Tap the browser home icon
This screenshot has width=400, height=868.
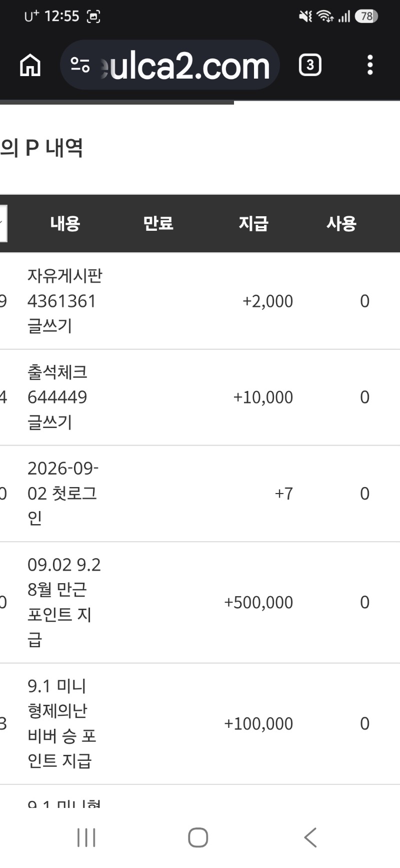pyautogui.click(x=30, y=65)
